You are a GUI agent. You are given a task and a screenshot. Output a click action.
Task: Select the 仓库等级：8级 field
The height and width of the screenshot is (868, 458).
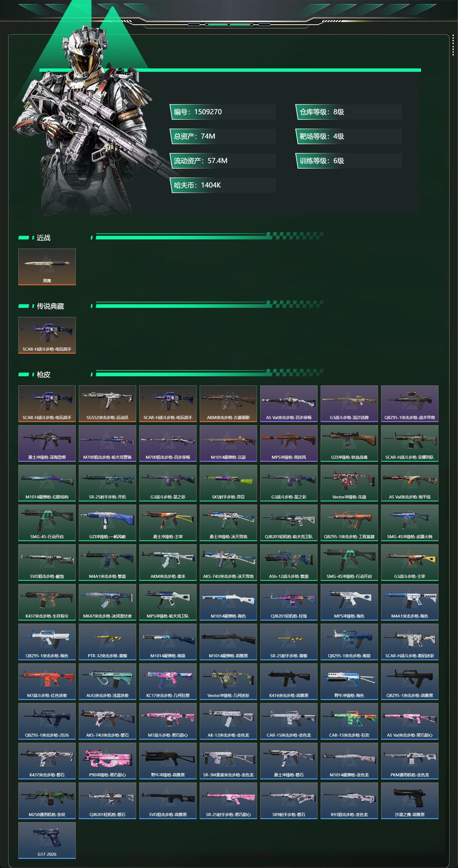point(349,112)
